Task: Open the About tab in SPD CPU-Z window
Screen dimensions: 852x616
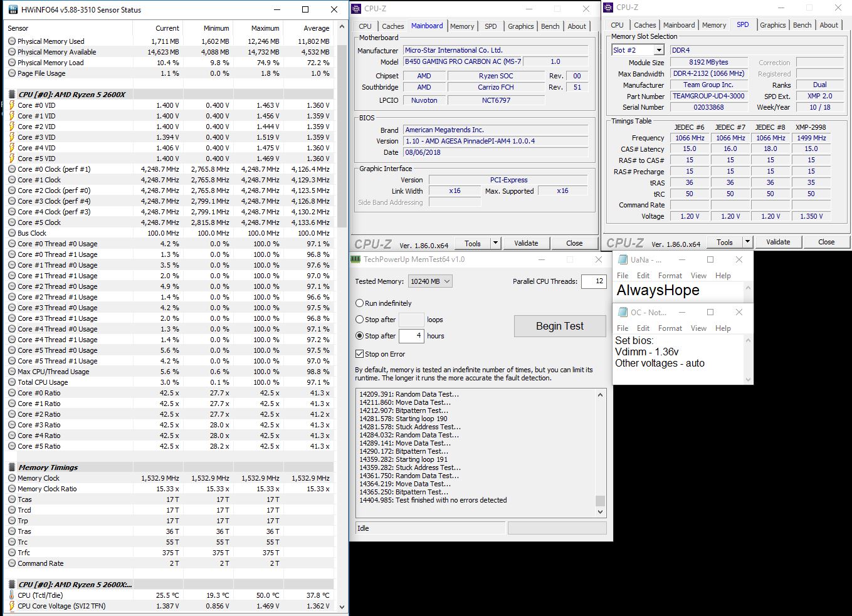Action: coord(829,25)
